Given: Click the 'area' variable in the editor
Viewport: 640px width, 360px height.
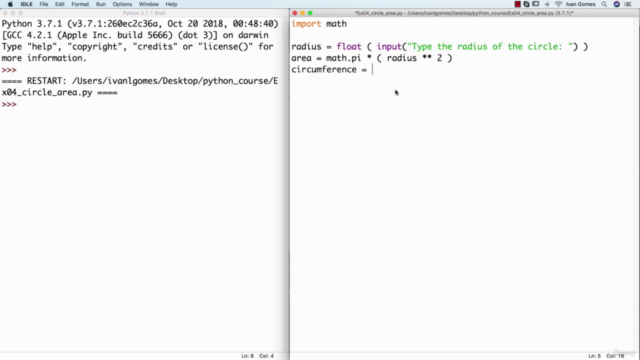Looking at the screenshot, I should pyautogui.click(x=301, y=58).
